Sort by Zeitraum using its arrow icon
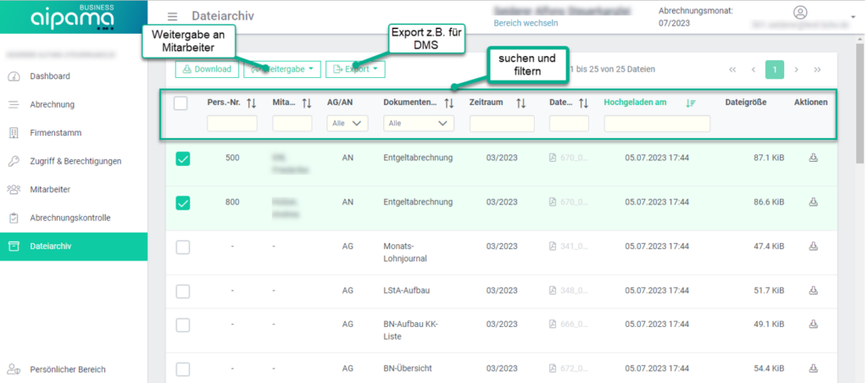868x383 pixels. click(521, 103)
